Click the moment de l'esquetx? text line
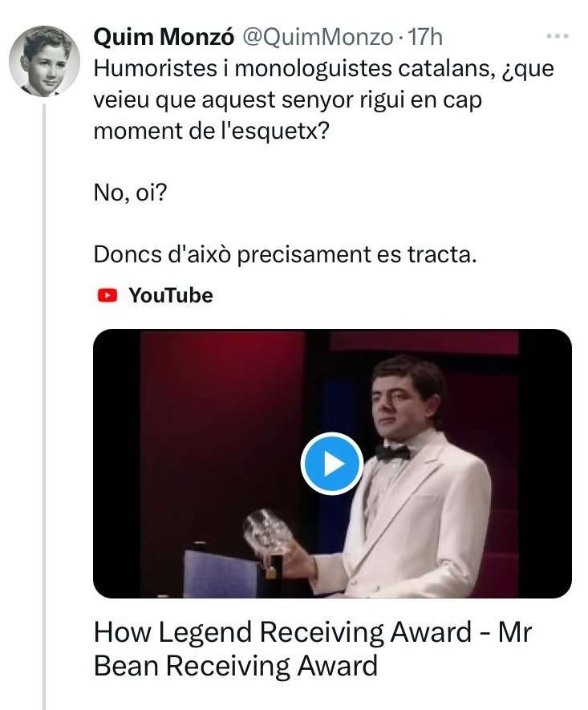588x710 pixels. 212,132
